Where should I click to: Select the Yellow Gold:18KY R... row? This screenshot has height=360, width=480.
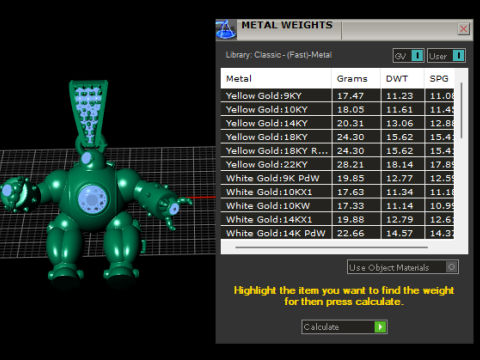pyautogui.click(x=337, y=151)
